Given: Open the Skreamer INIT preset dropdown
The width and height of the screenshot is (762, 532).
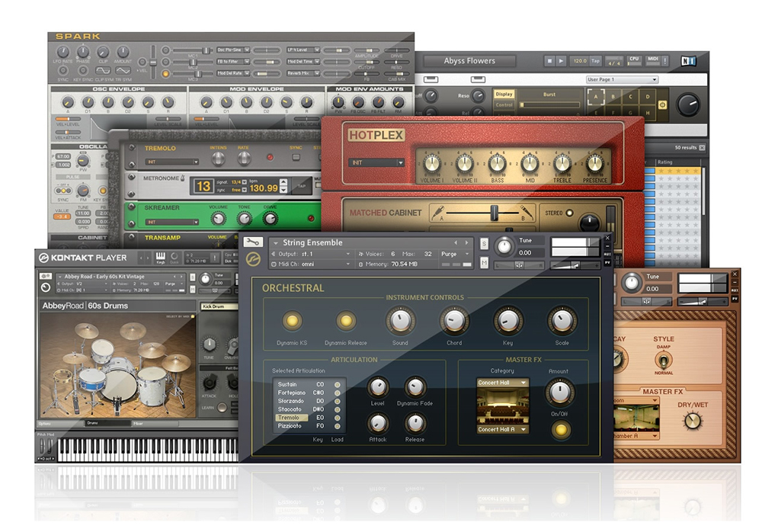Looking at the screenshot, I should click(172, 223).
